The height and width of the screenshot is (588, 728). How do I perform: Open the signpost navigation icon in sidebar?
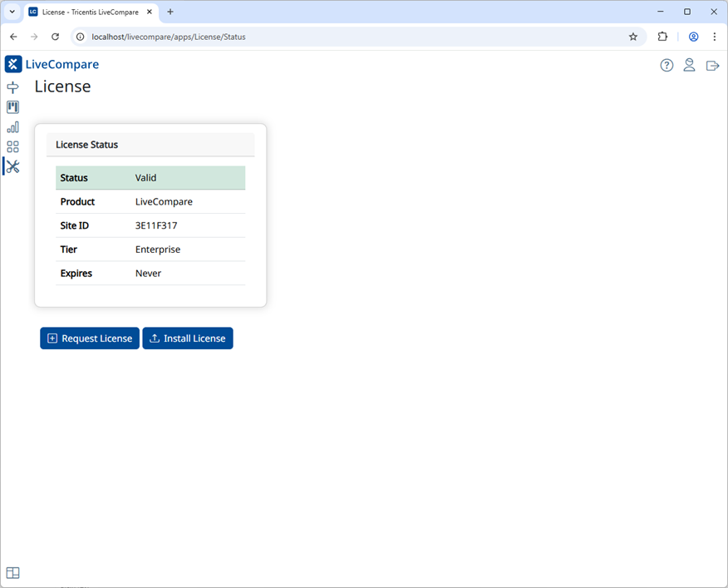[13, 87]
